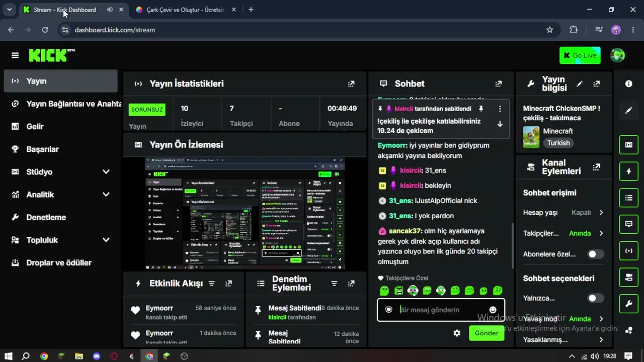
Task: Open Yayın Bağlantısı ve Anahtarı page
Action: (x=60, y=104)
